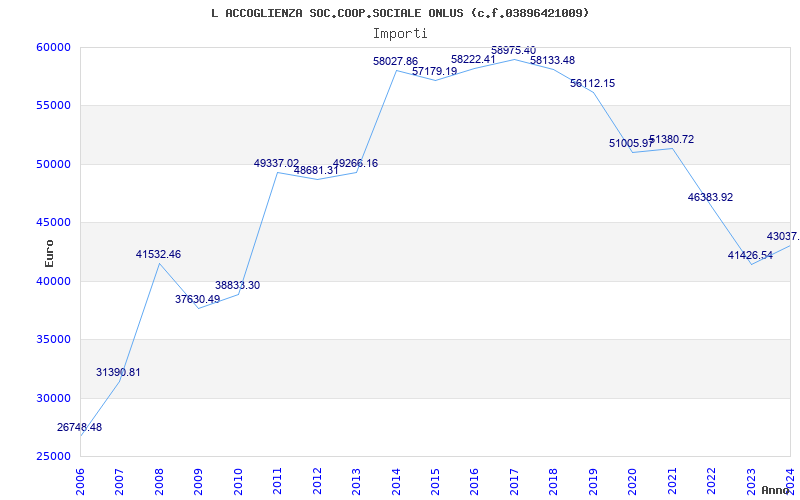Select data label 57179.19

coord(434,71)
